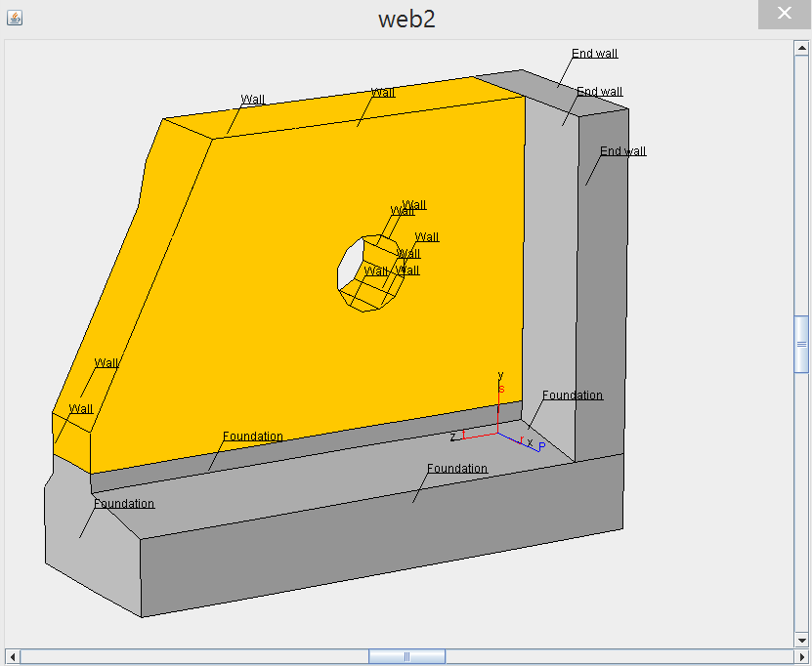
Task: Click the vertical scrollbar thumb
Action: tap(801, 344)
